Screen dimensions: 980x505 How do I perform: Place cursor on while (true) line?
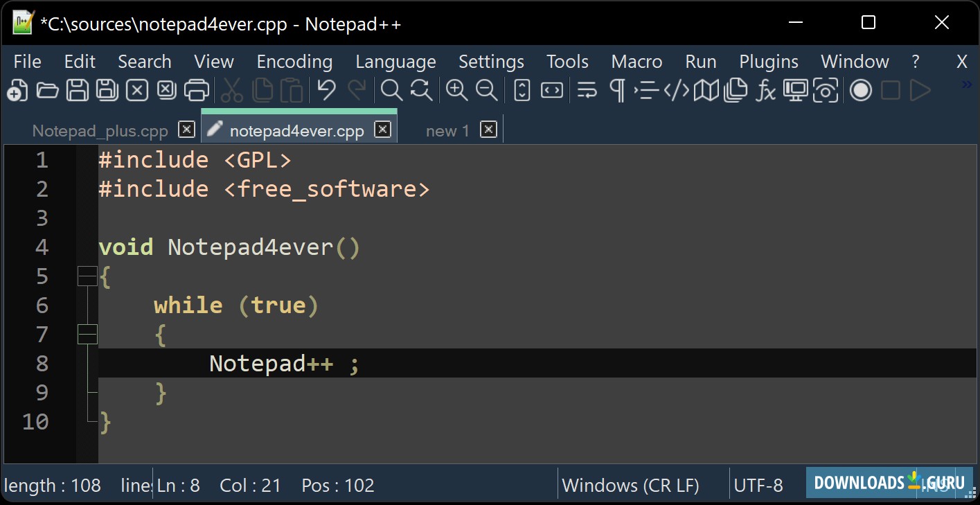(x=236, y=305)
